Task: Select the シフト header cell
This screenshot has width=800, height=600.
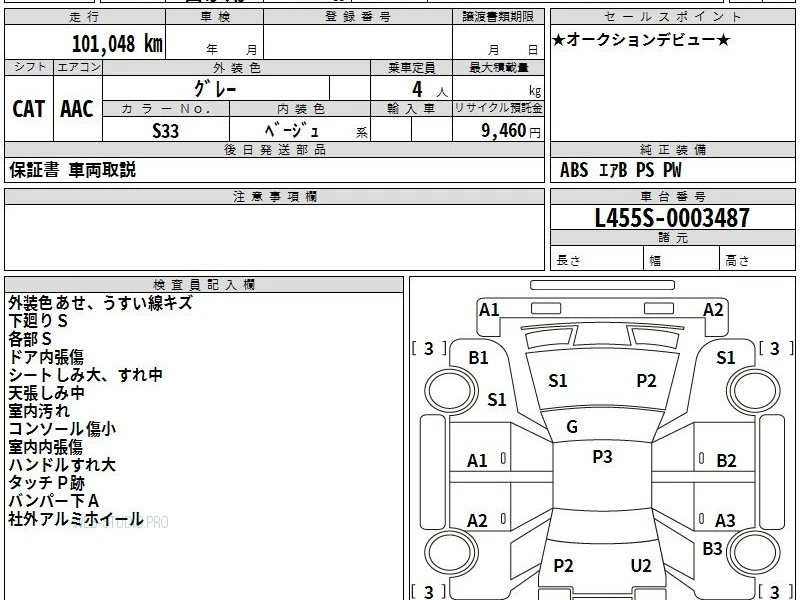Action: click(29, 67)
